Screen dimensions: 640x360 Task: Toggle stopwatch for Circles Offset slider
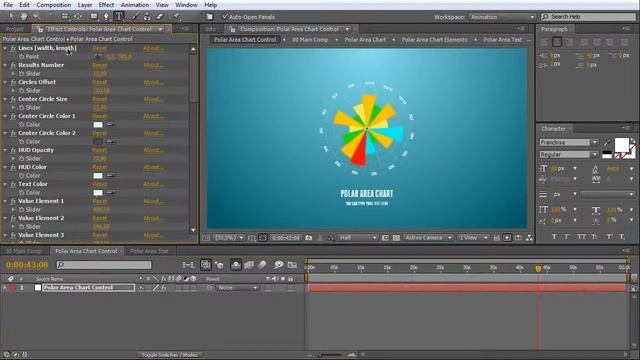(22, 91)
